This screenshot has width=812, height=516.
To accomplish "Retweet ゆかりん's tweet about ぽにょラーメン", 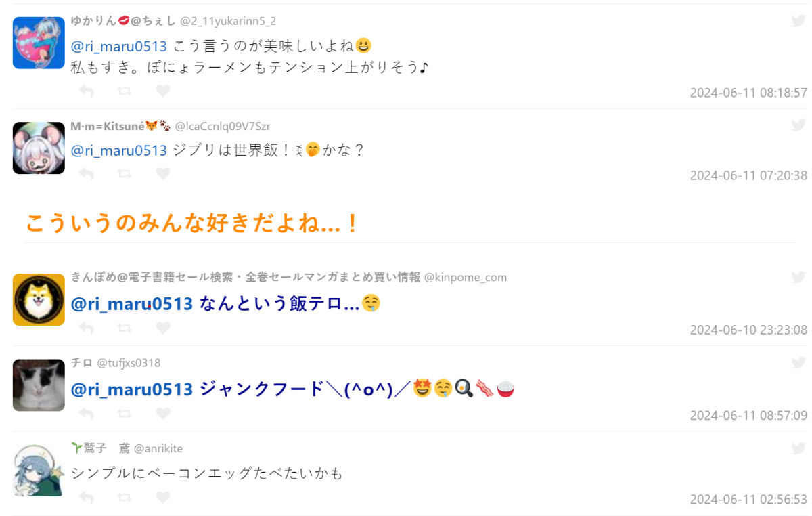I will click(125, 91).
